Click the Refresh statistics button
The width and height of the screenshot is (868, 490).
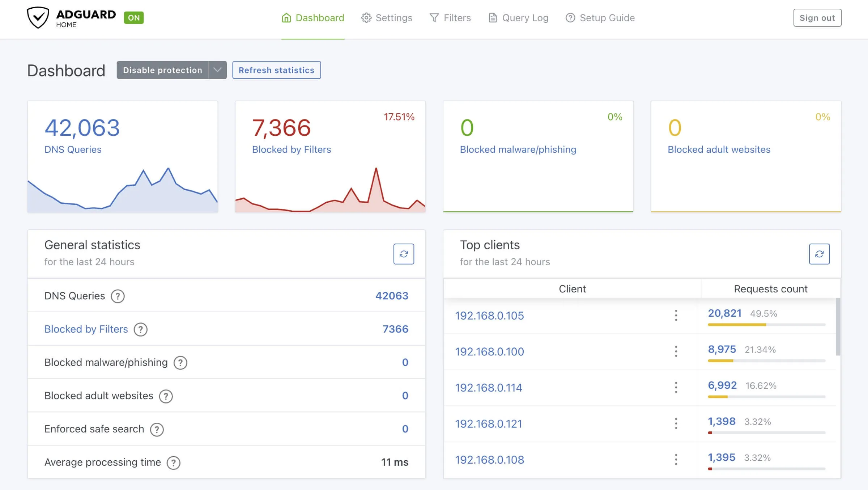click(x=277, y=70)
